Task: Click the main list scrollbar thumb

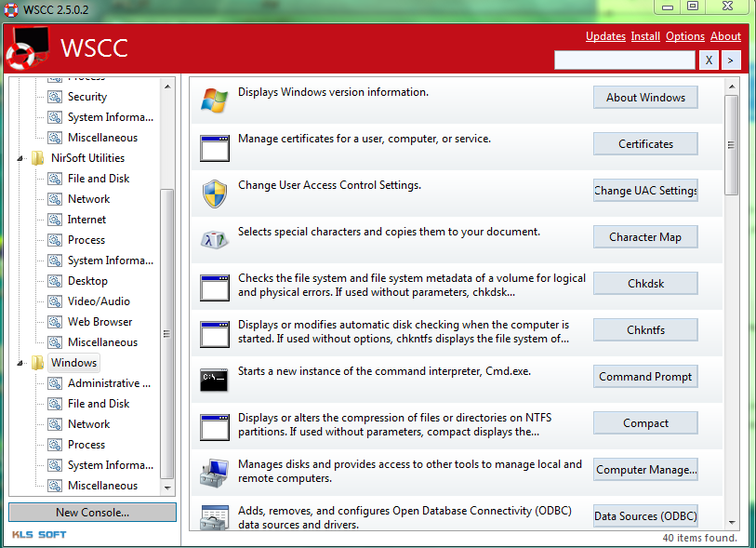Action: (732, 145)
